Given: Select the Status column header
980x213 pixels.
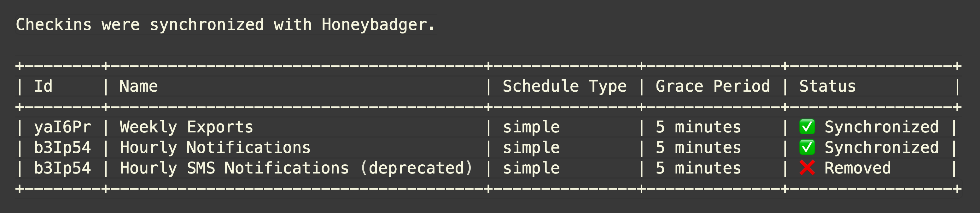Looking at the screenshot, I should (x=827, y=86).
